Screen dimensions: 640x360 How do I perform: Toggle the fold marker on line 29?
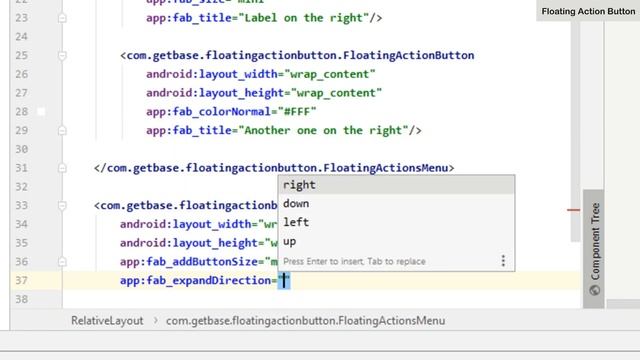(x=62, y=131)
